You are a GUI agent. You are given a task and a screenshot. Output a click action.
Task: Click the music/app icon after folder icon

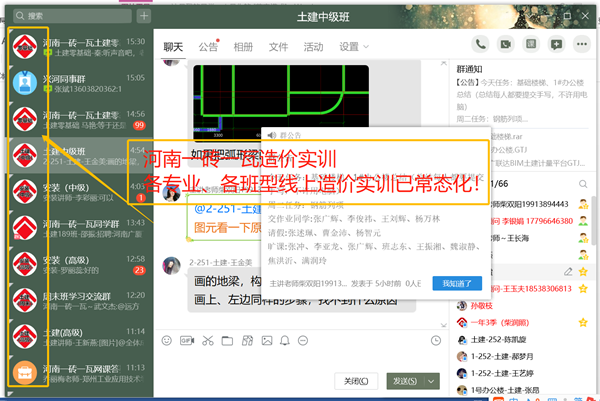[x=247, y=341]
